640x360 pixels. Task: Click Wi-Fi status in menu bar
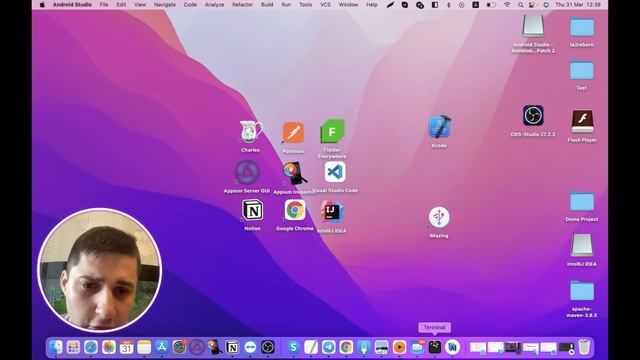coord(507,5)
